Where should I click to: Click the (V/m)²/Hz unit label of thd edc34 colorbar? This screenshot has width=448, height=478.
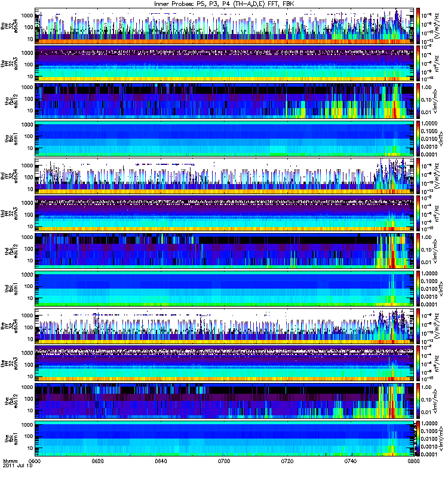[x=437, y=176]
